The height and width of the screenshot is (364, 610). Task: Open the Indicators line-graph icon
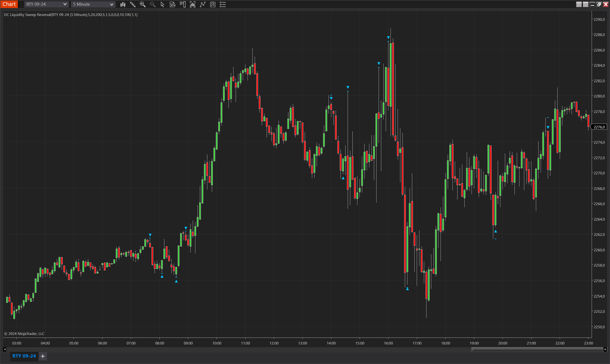203,4
